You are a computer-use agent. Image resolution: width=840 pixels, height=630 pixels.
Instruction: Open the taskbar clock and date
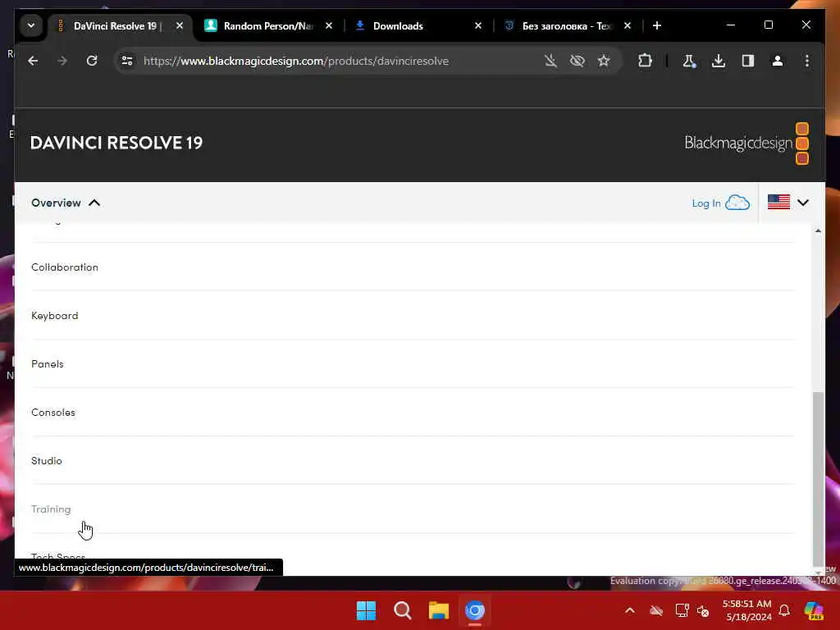[x=747, y=610]
